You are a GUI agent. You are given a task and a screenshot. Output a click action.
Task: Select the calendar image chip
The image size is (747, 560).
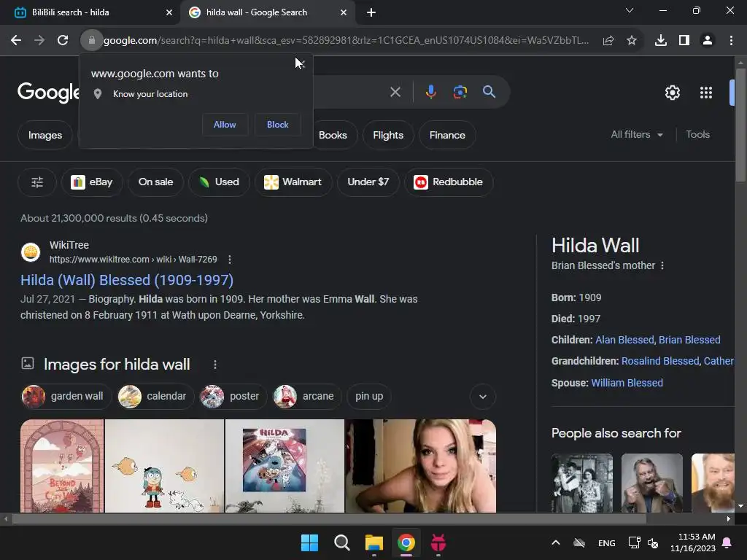pyautogui.click(x=155, y=396)
